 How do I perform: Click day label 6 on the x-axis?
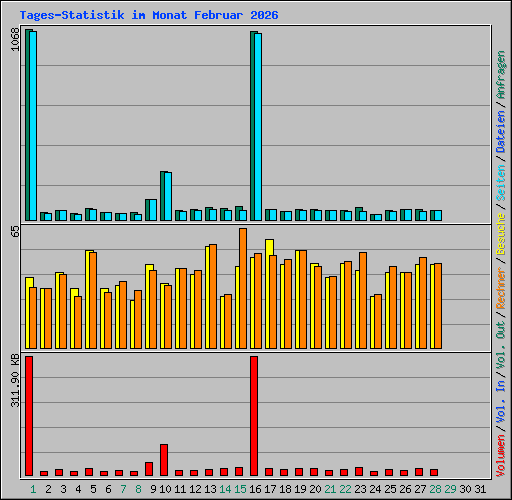coord(108,489)
